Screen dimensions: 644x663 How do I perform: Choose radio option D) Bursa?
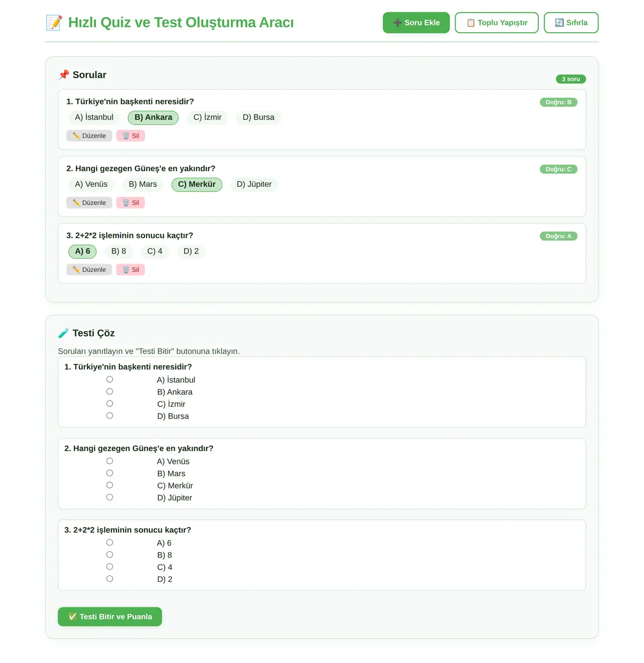pos(109,416)
